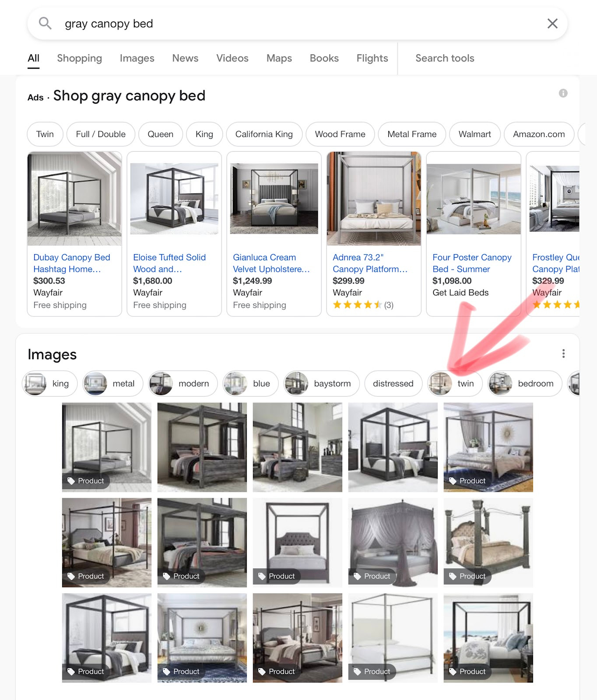Viewport: 597px width, 700px height.
Task: Filter ads by Metal Frame
Action: pyautogui.click(x=412, y=134)
